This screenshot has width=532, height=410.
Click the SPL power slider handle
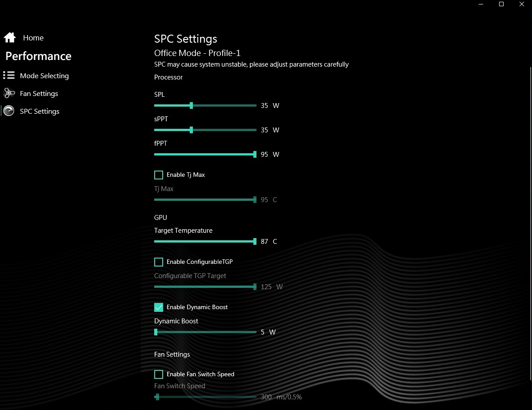191,106
